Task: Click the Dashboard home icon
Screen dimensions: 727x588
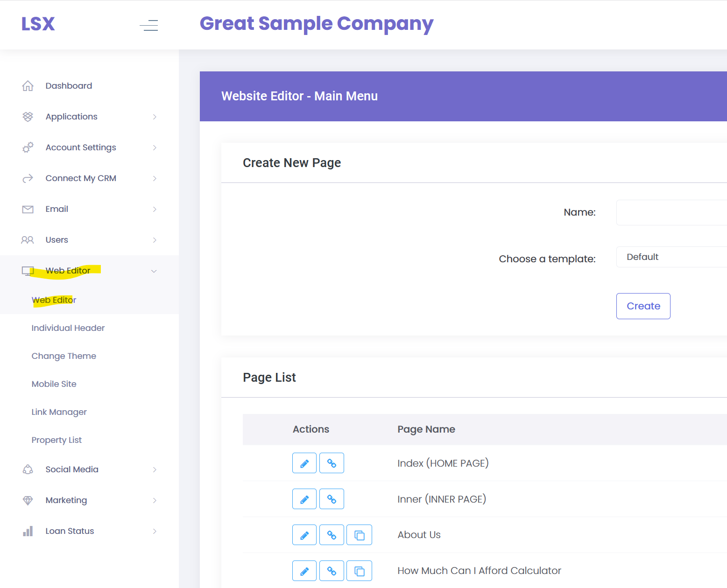Action: click(28, 86)
